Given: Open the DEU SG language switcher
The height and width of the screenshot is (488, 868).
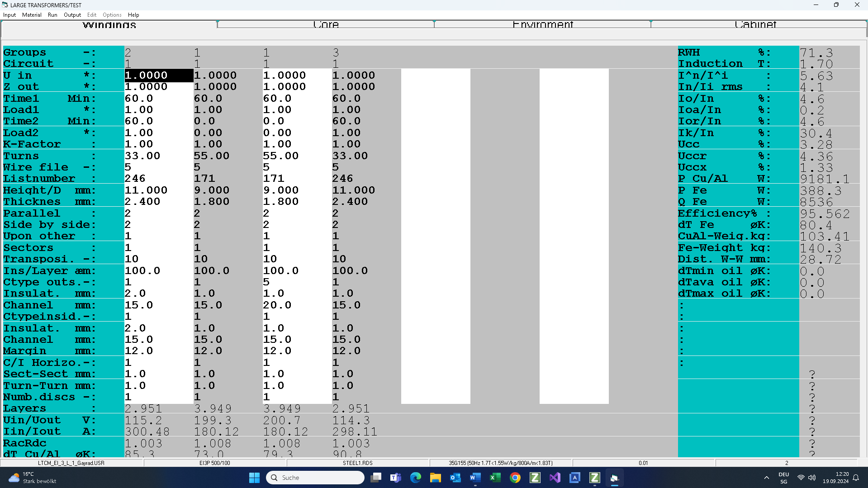Looking at the screenshot, I should 784,478.
